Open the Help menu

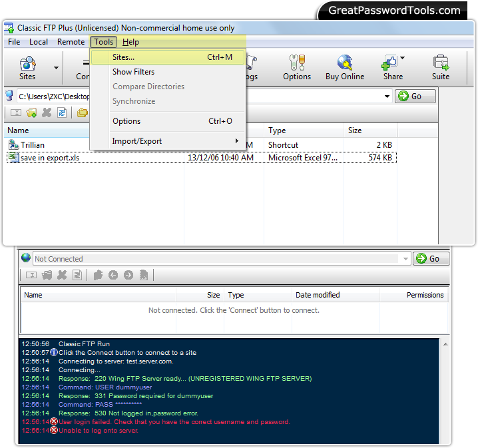click(130, 42)
